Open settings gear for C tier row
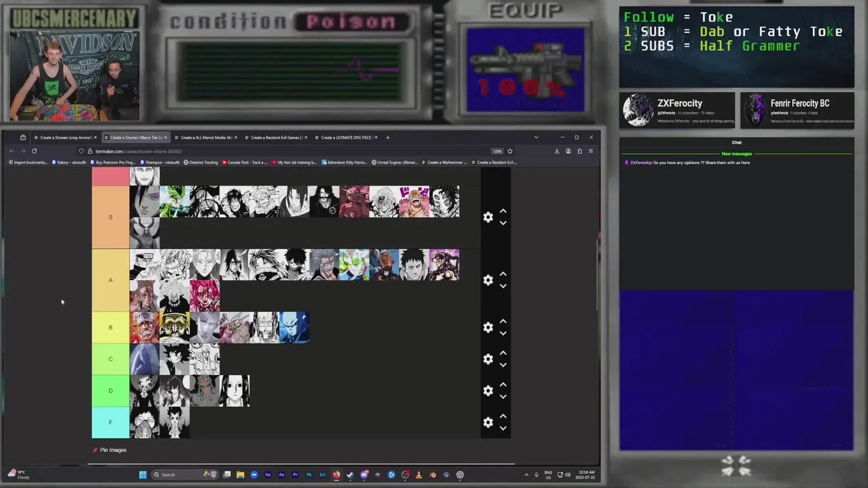This screenshot has width=868, height=488. point(488,359)
